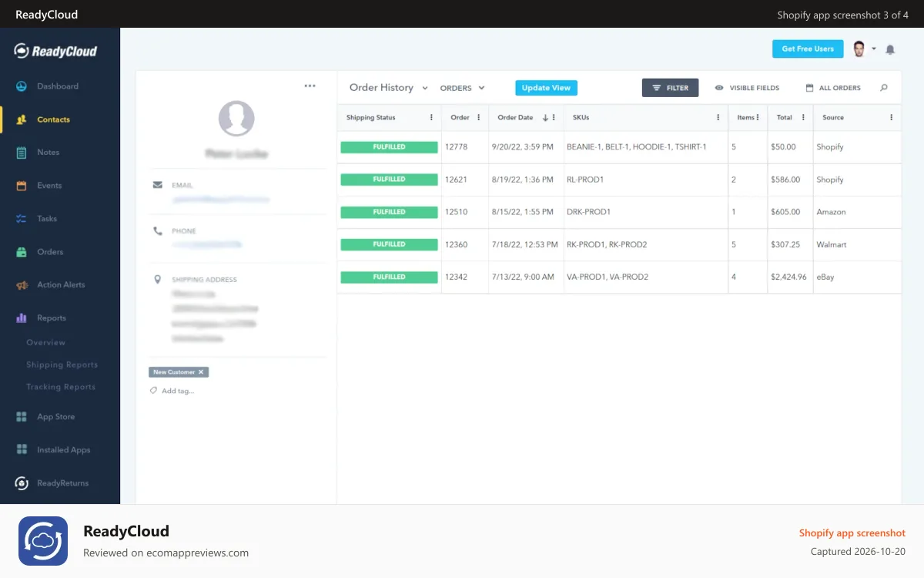924x578 pixels.
Task: Click total $586.00
Action: 785,180
